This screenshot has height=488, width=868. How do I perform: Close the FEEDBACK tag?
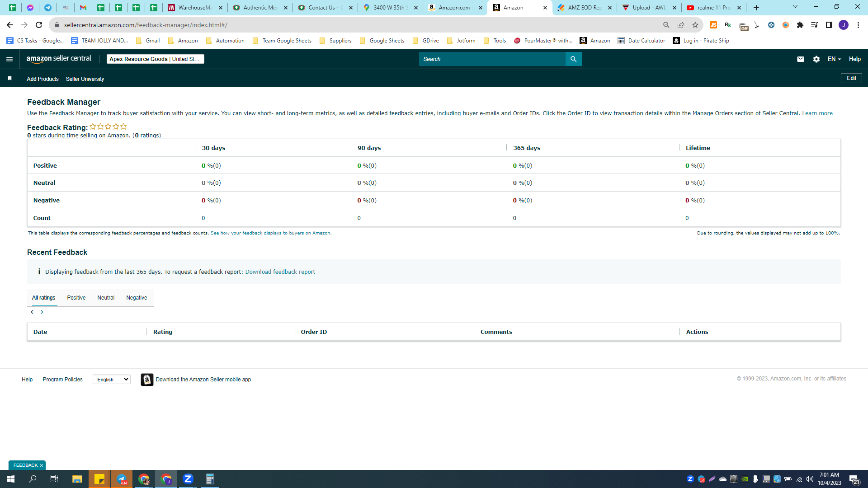[42, 465]
